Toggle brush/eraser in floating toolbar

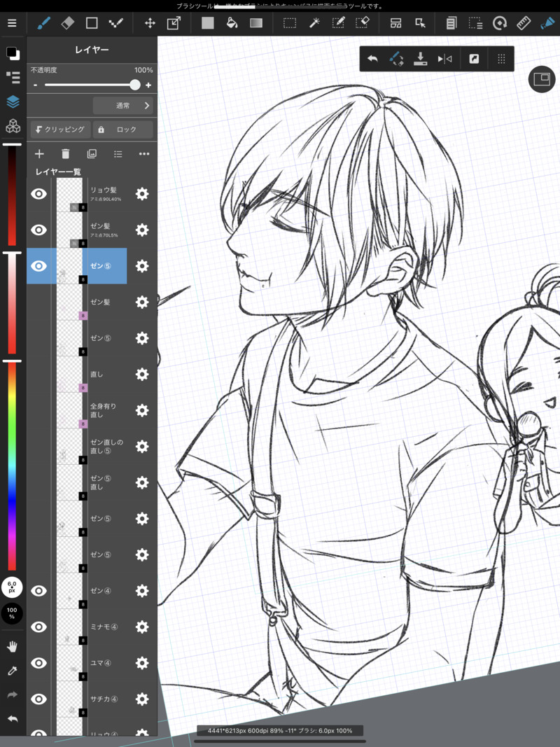click(x=396, y=59)
